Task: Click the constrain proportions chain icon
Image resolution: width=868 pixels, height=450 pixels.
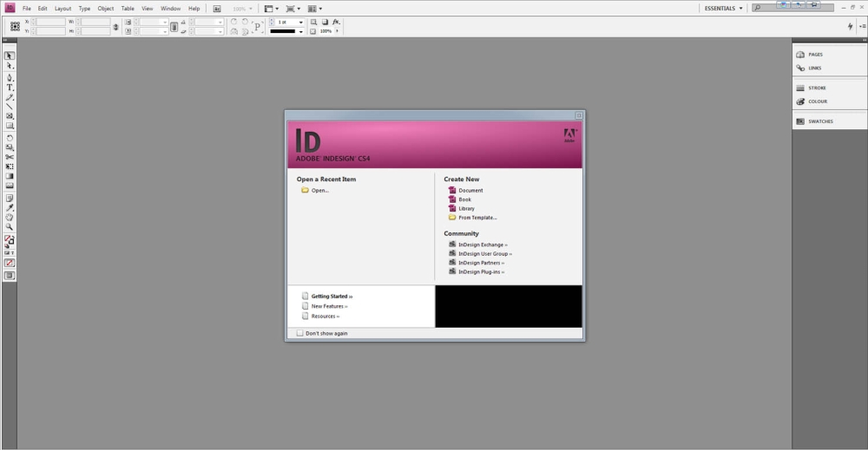Action: pos(115,27)
